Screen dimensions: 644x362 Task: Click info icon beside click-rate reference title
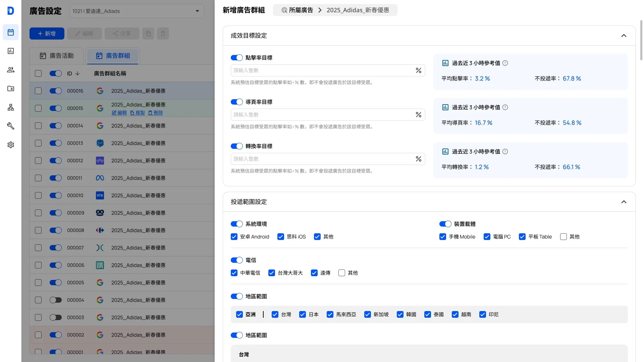tap(505, 63)
